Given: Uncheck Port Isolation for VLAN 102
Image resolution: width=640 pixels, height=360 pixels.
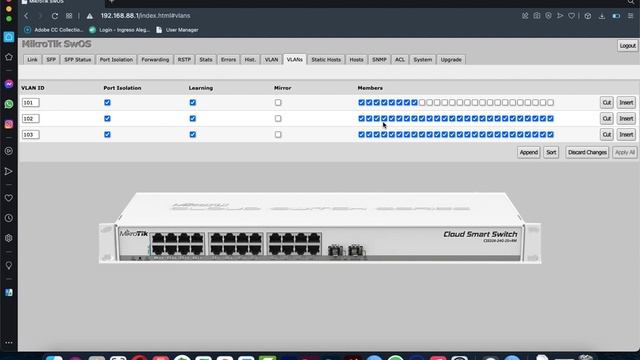Looking at the screenshot, I should tap(107, 118).
